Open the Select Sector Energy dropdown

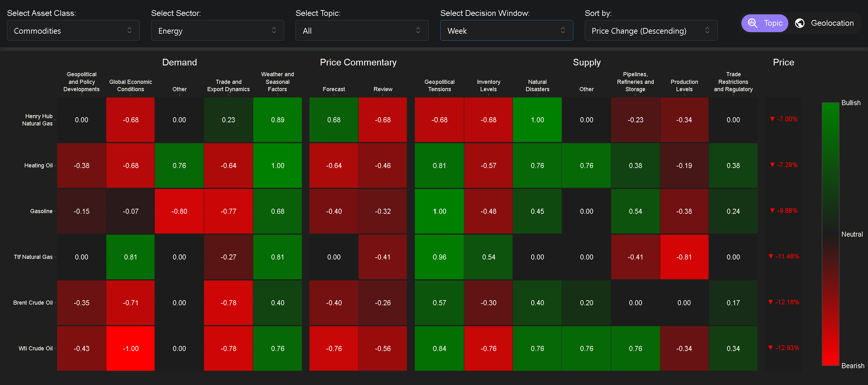(x=217, y=30)
